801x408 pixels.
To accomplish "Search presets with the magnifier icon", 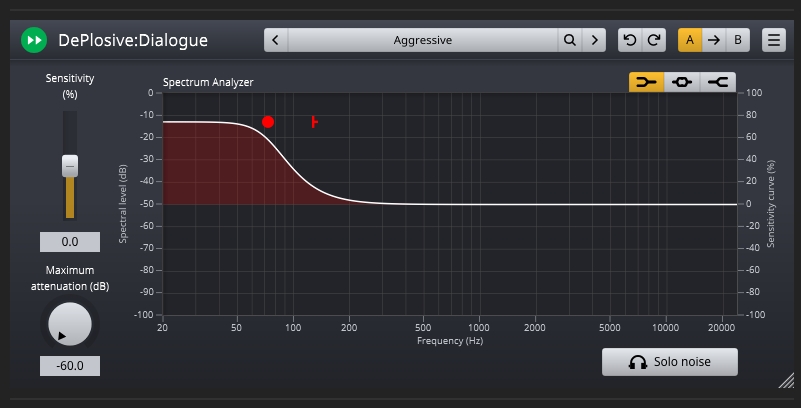I will 570,40.
